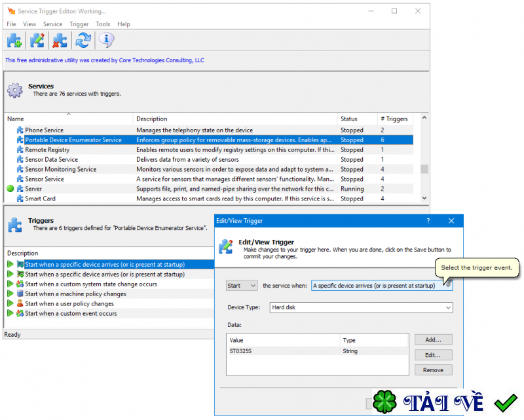The height and width of the screenshot is (420, 524).
Task: Click the machine policy trigger's database icon
Action: pos(20,294)
